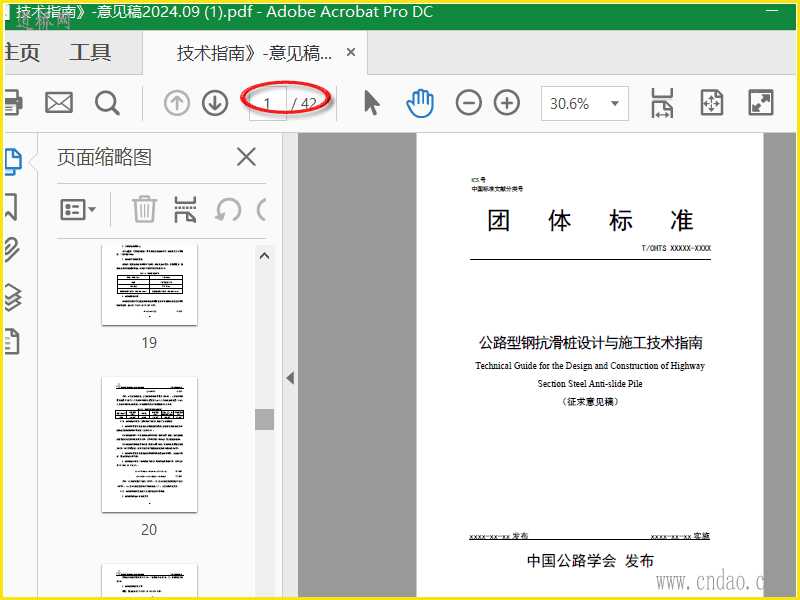Viewport: 800px width, 600px height.
Task: Activate the hand pan tool
Action: click(x=420, y=103)
